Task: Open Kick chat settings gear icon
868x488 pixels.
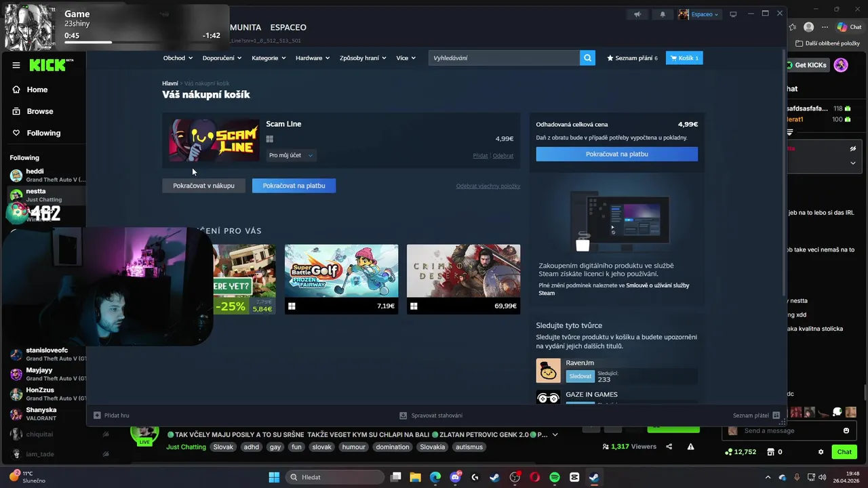Action: 821,452
